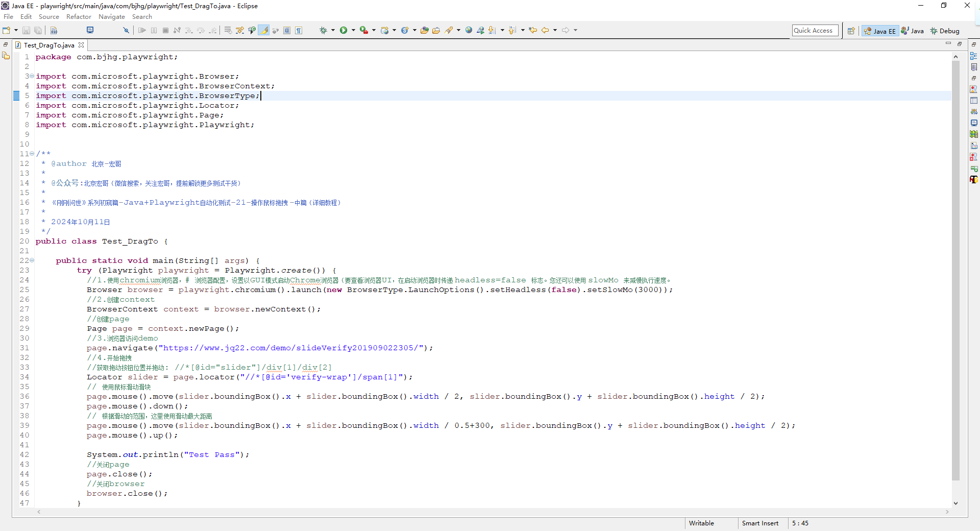This screenshot has width=980, height=531.
Task: Open the Outline view from right sidebar
Action: [973, 56]
